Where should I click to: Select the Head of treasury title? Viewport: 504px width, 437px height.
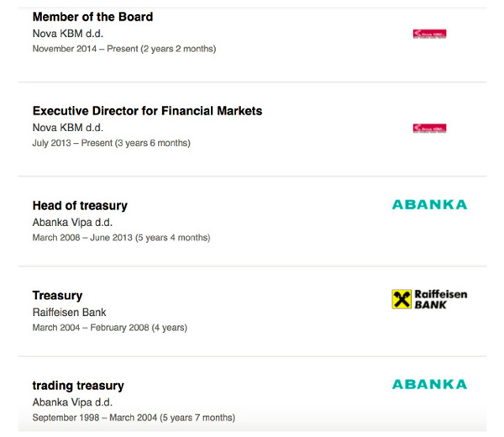(80, 206)
